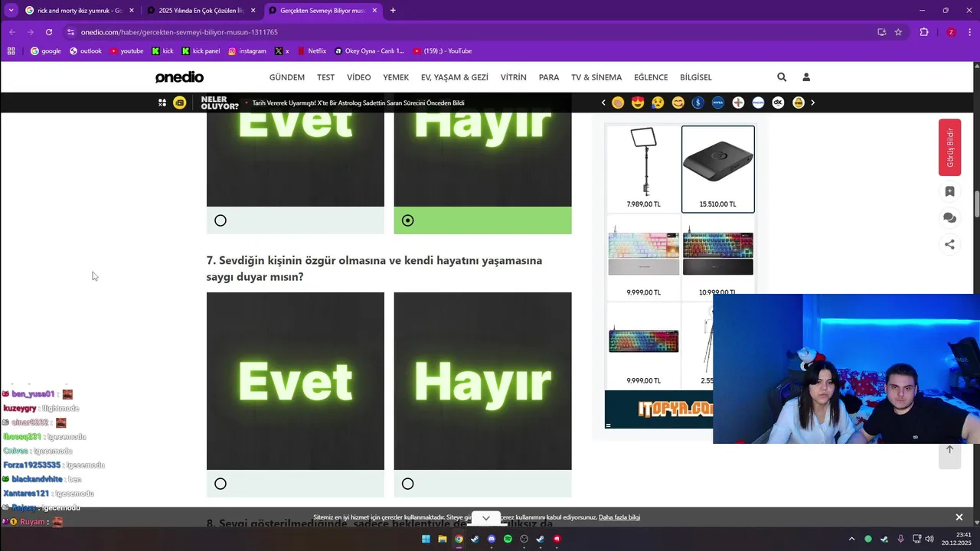Click the Hayır image for question 7
The image size is (980, 551).
point(482,381)
